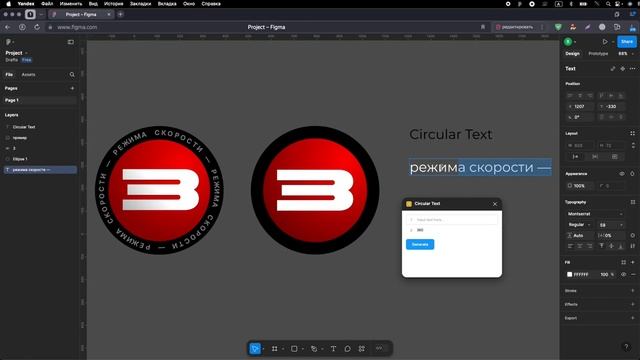
Task: Select the Text tool
Action: (x=333, y=349)
